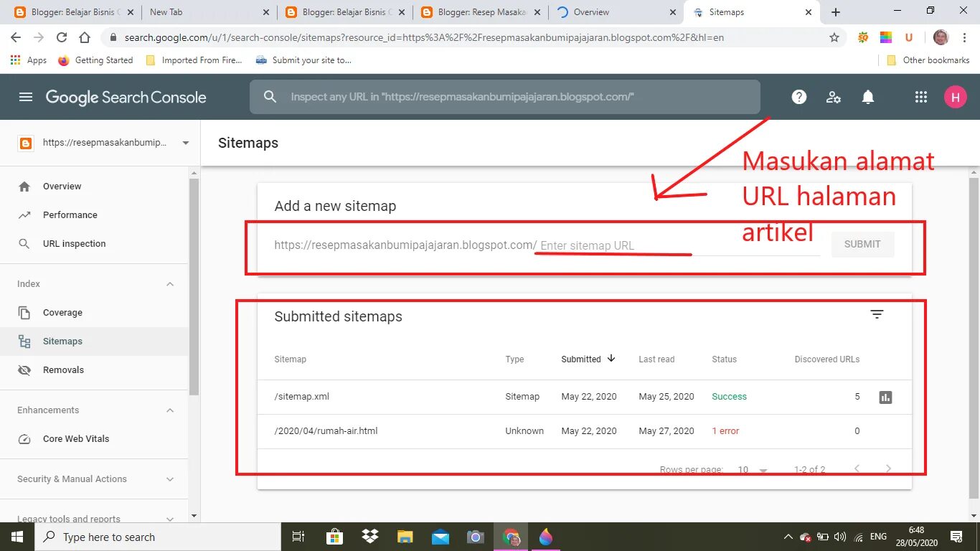Open the notifications bell
Viewport: 980px width, 551px height.
point(868,97)
